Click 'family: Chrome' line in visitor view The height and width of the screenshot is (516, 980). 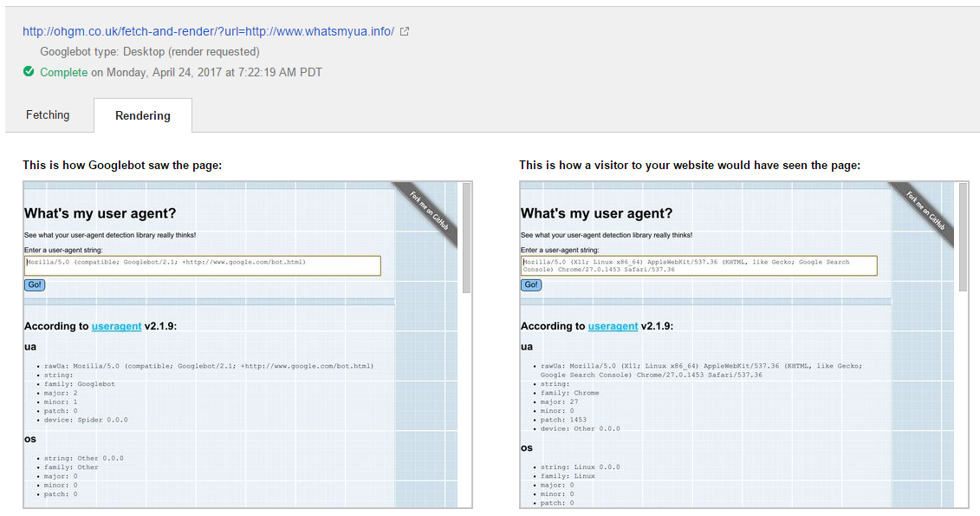point(570,393)
